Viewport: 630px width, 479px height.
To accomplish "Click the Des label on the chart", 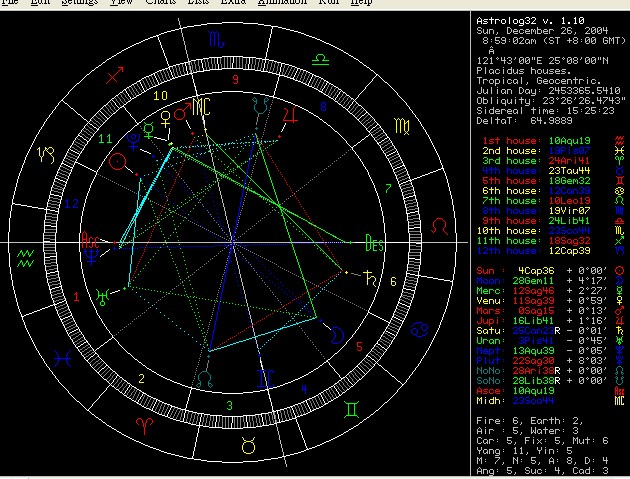I will tap(374, 243).
